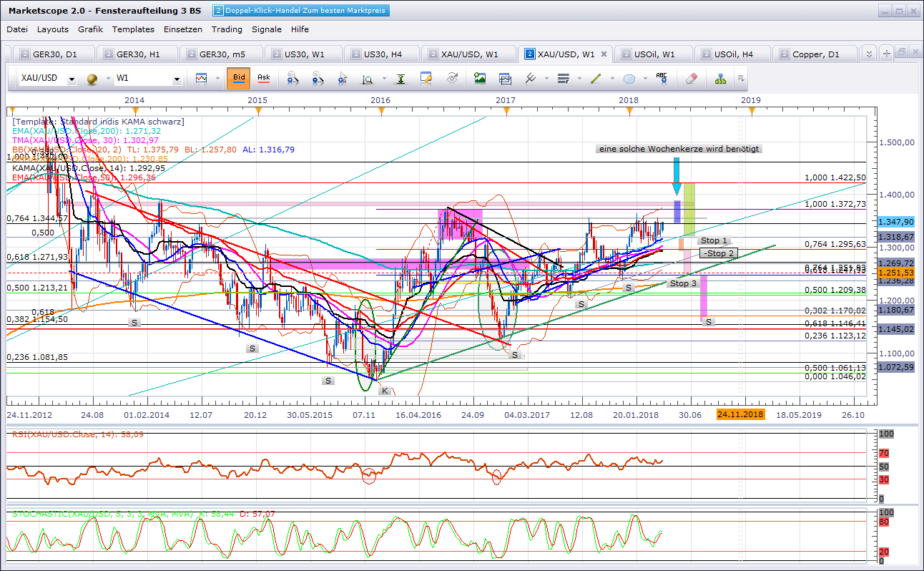924x571 pixels.
Task: Open the Einsetzen menu
Action: coord(183,29)
